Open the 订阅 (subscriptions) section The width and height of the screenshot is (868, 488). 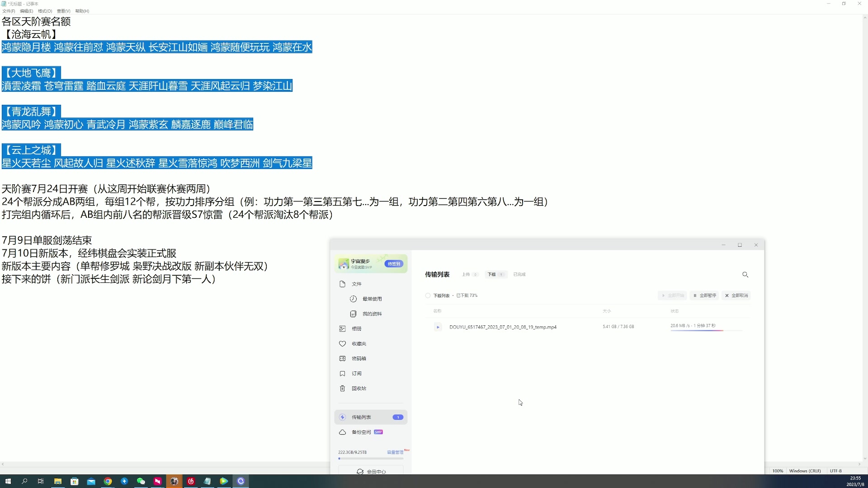(357, 373)
